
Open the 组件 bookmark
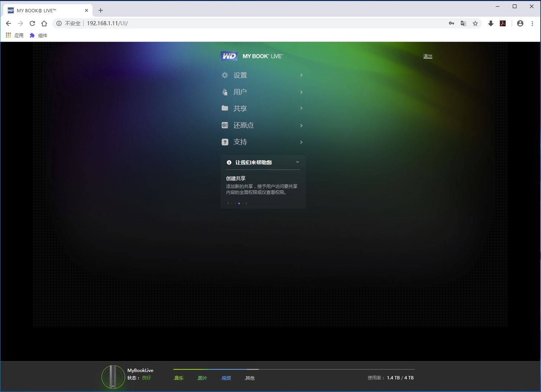[x=39, y=35]
